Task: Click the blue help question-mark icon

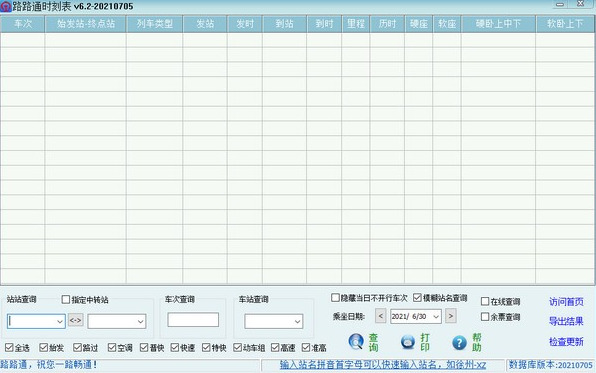Action: (x=459, y=343)
